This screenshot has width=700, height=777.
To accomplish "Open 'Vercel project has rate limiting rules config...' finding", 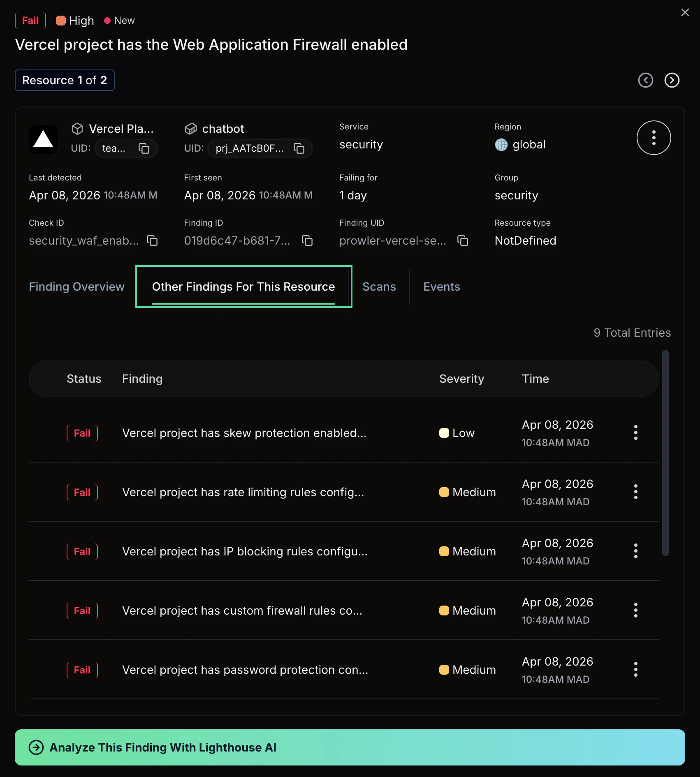I will (x=243, y=492).
